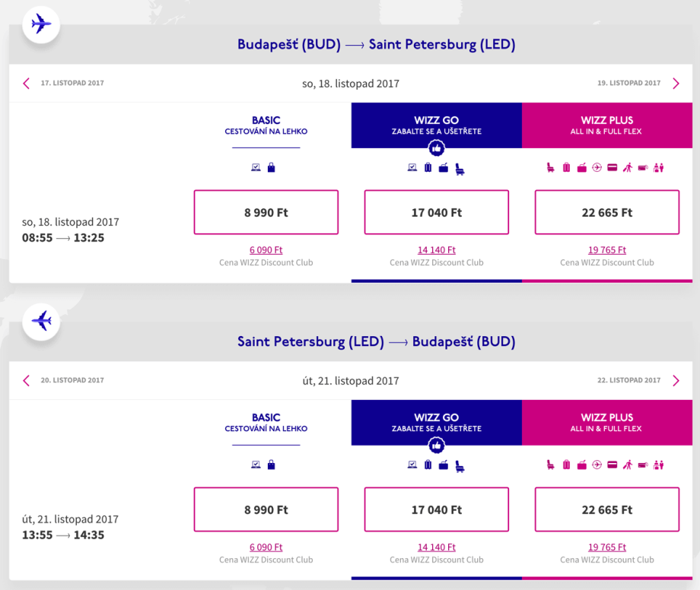This screenshot has height=590, width=700.
Task: Open outbound 19 765 Ft Discount Club price
Action: (x=607, y=250)
